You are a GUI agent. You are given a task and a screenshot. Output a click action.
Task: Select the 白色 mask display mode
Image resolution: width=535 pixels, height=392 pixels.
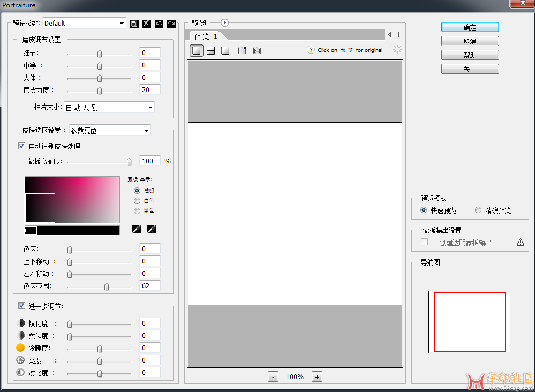(138, 200)
